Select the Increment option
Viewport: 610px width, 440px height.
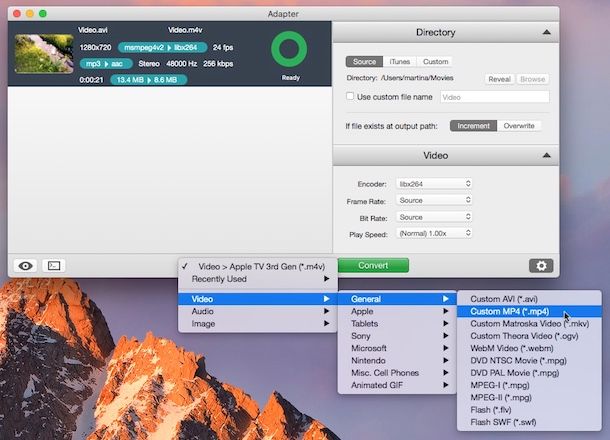tap(474, 126)
